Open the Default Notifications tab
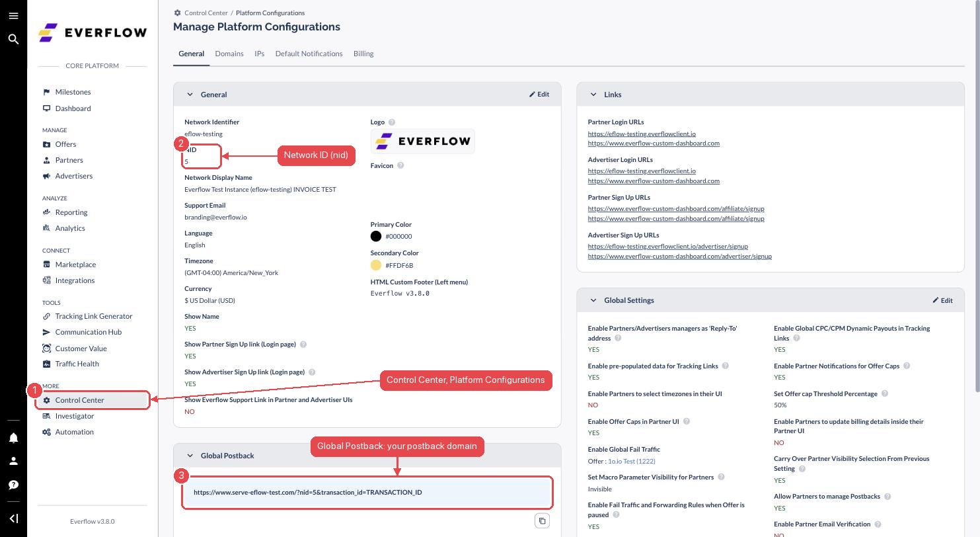 309,54
